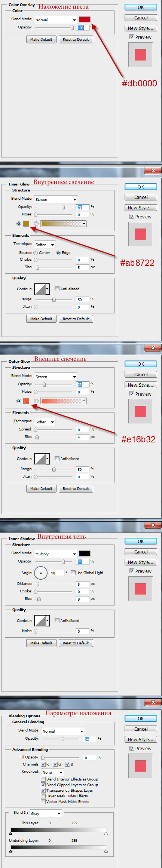This screenshot has height=868, width=162.
Task: Uncheck Transparency Shapes Layer
Action: click(43, 790)
